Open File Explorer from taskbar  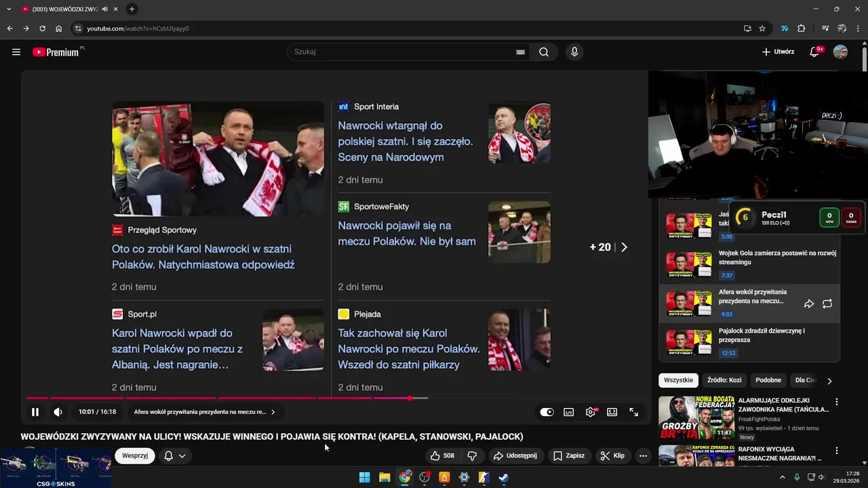(x=384, y=477)
